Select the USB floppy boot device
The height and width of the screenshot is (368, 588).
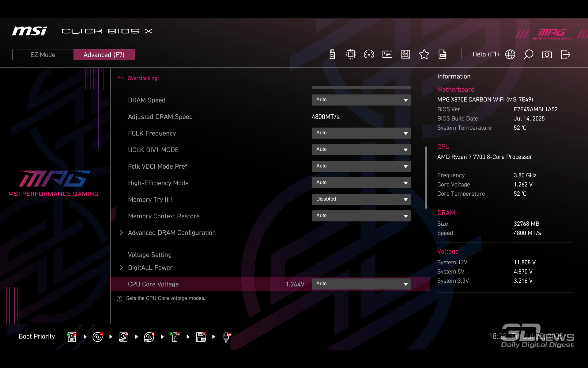click(201, 337)
